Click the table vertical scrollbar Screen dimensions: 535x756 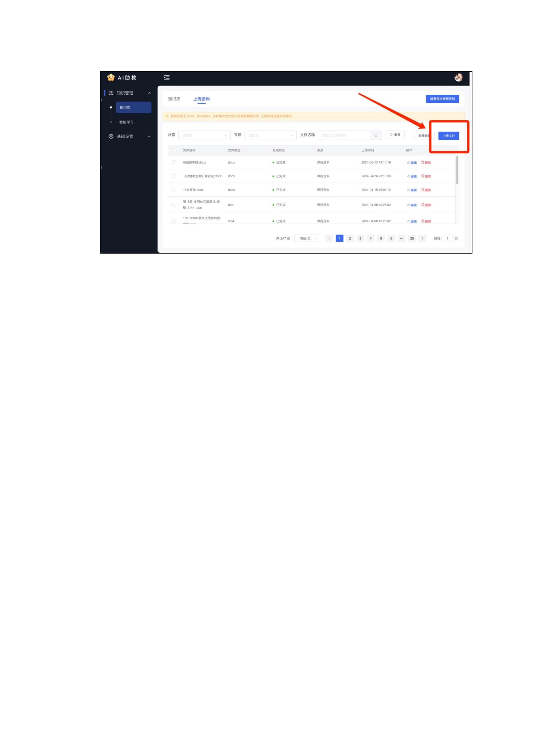(x=457, y=170)
